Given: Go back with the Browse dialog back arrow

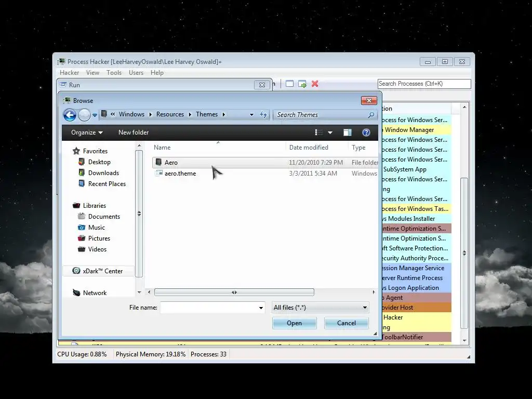Looking at the screenshot, I should pos(70,115).
